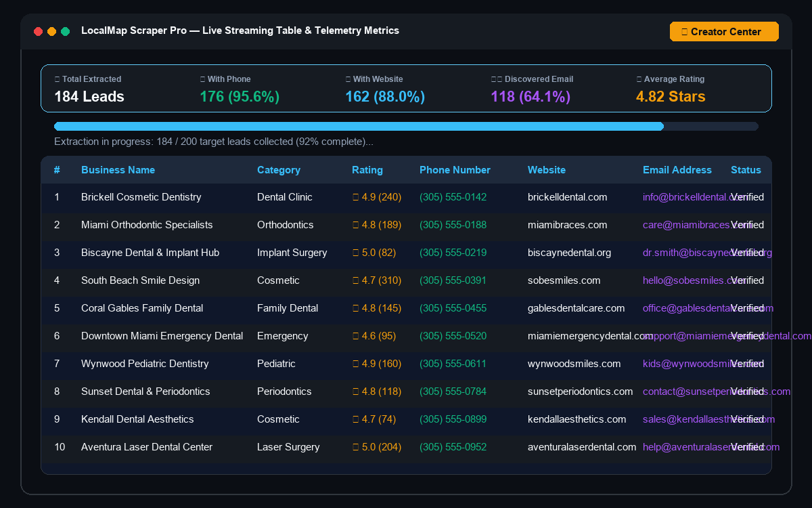Image resolution: width=812 pixels, height=508 pixels.
Task: Click the Dental Clinic category cell
Action: point(285,197)
